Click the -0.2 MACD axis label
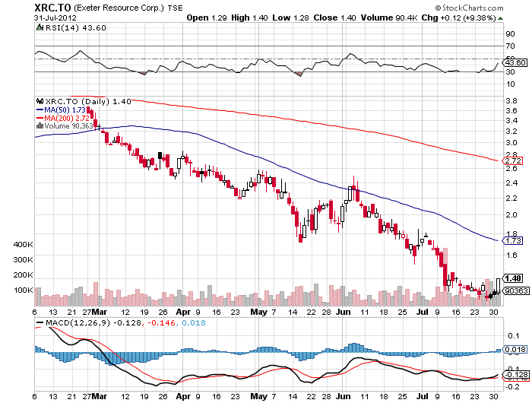The height and width of the screenshot is (403, 532). coord(511,387)
